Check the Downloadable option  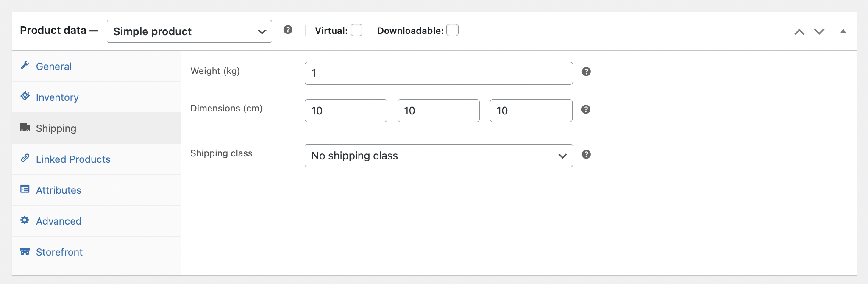click(x=452, y=30)
